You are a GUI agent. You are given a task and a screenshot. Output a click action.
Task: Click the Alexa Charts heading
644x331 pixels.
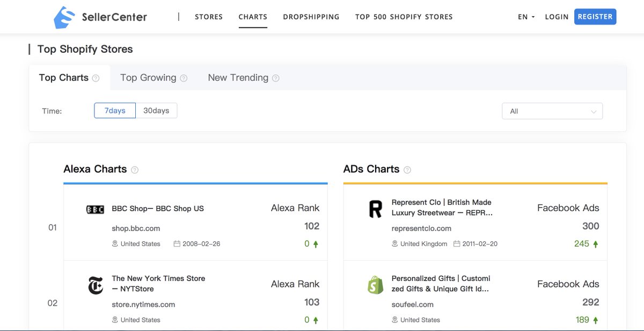(95, 169)
